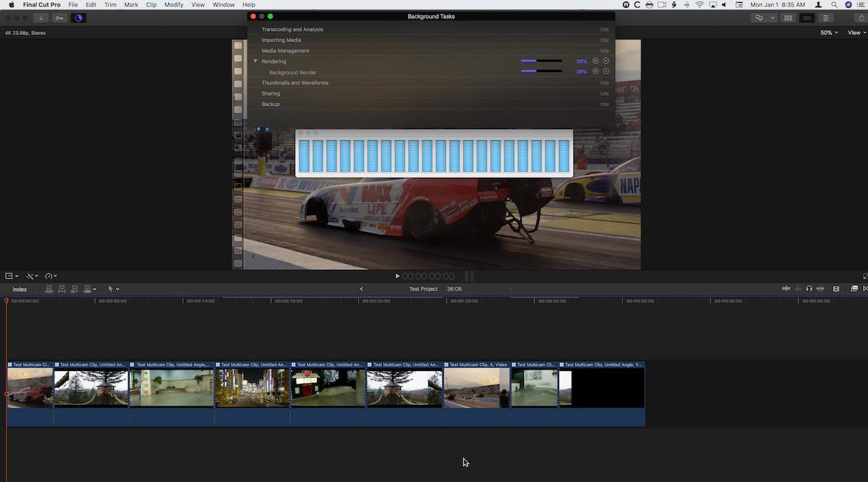The height and width of the screenshot is (482, 868).
Task: Click the Background Render progress bar
Action: (541, 71)
